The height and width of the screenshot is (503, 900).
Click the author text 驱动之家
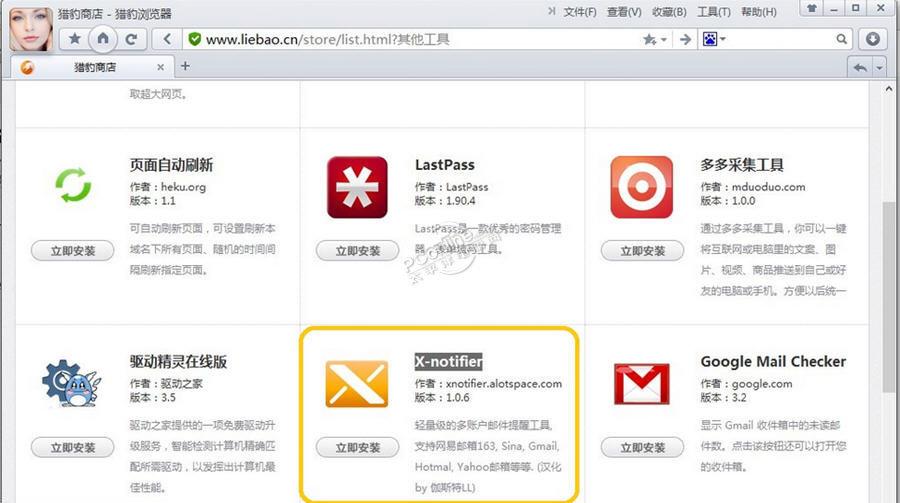[182, 384]
